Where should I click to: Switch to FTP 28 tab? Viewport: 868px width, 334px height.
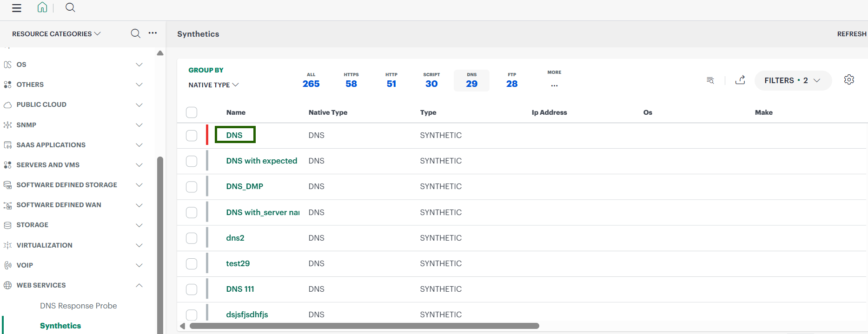point(512,80)
